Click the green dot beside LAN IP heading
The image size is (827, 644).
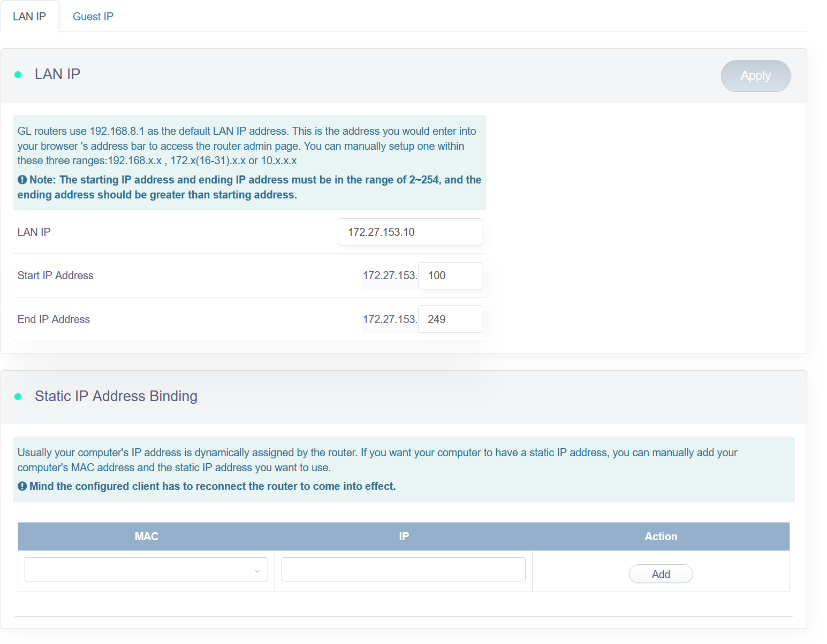pos(18,75)
